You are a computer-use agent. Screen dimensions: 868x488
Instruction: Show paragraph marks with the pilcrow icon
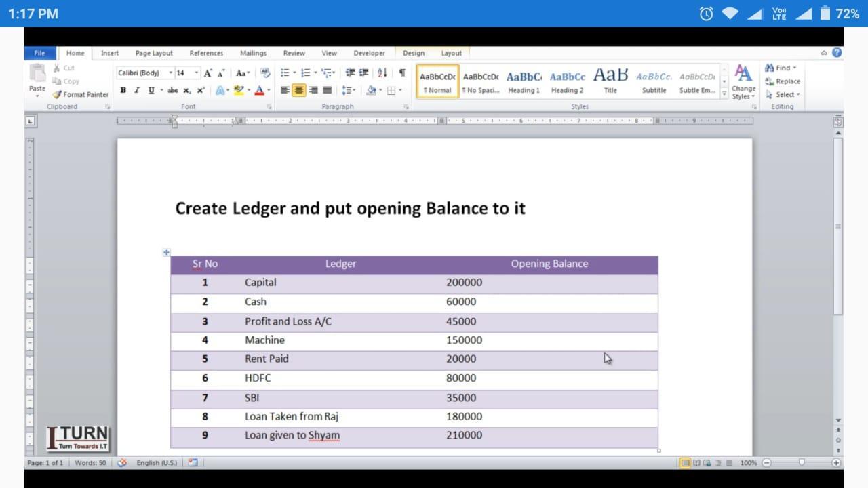point(402,73)
